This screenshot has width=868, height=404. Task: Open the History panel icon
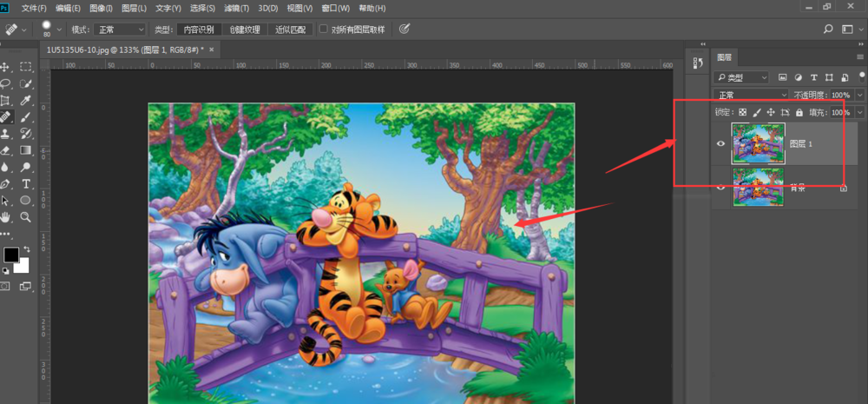696,63
